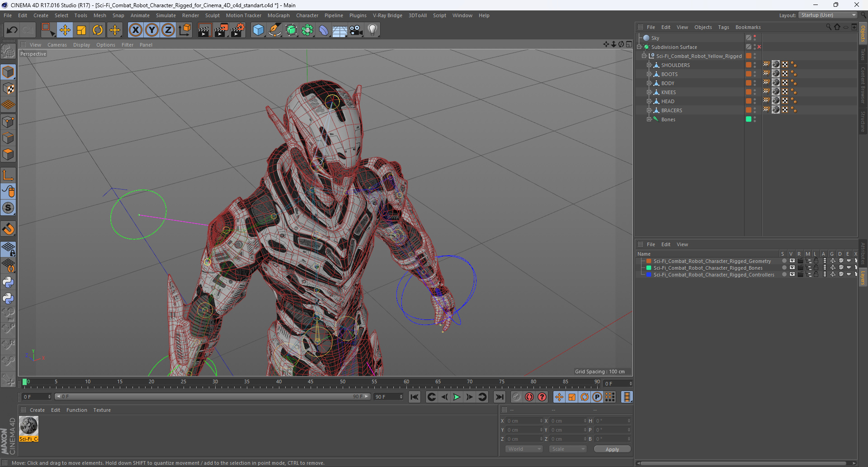Open the Takes side tab
Viewport: 868px width, 467px height.
(x=863, y=54)
